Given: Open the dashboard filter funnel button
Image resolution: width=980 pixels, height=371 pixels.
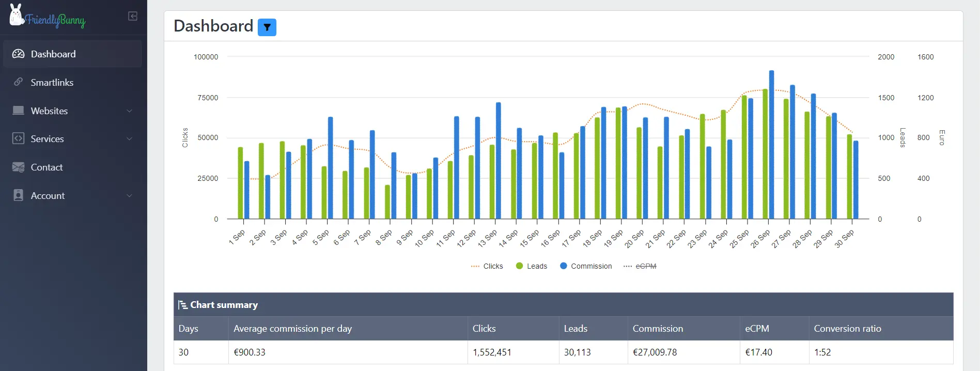Looking at the screenshot, I should tap(267, 27).
